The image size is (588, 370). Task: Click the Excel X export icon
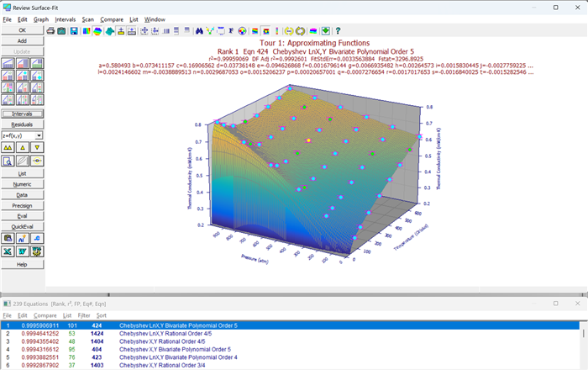tap(8, 251)
